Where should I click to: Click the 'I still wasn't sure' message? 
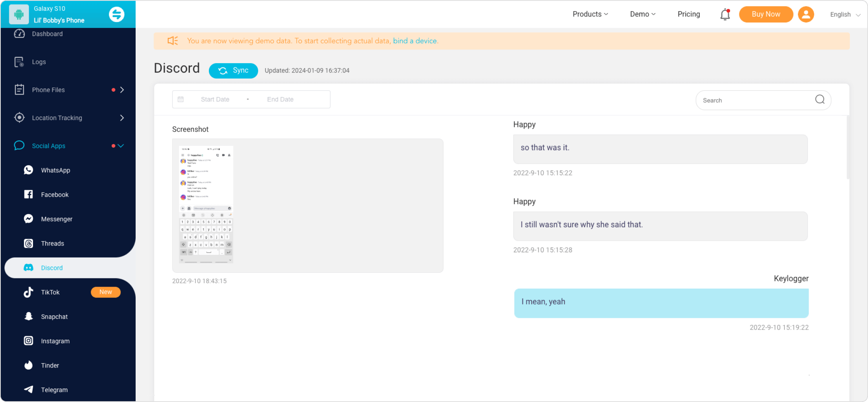point(660,226)
